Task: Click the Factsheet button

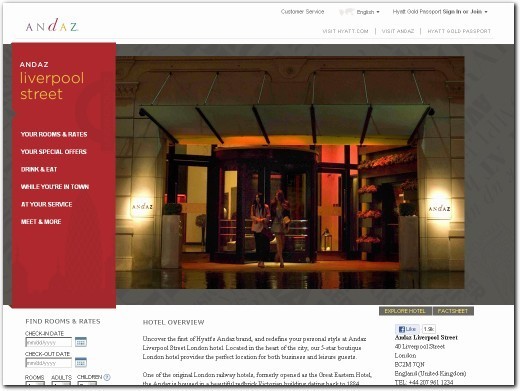Action: coord(453,311)
